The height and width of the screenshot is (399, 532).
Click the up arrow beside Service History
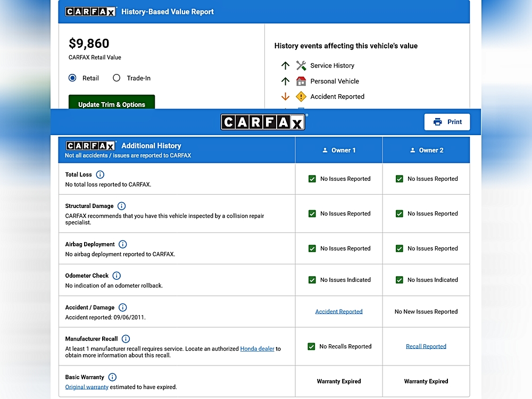coord(285,65)
